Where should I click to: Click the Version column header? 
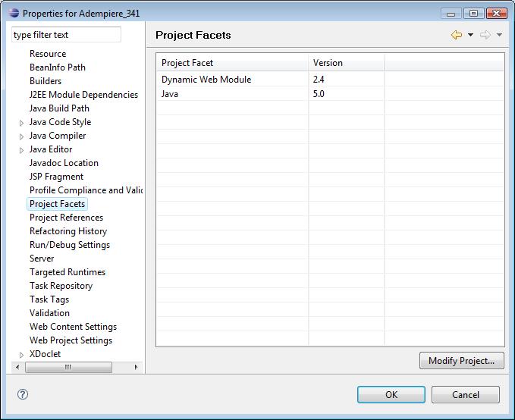point(346,63)
